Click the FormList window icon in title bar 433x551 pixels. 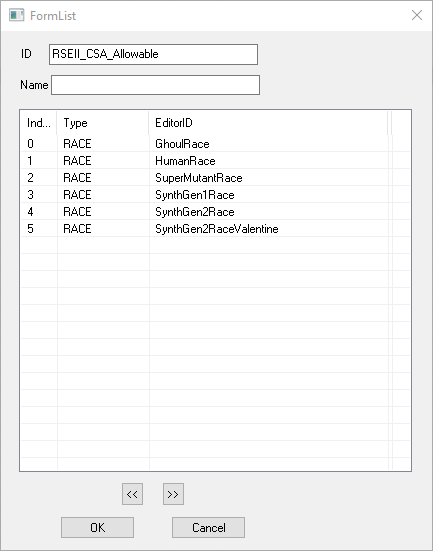pyautogui.click(x=17, y=15)
